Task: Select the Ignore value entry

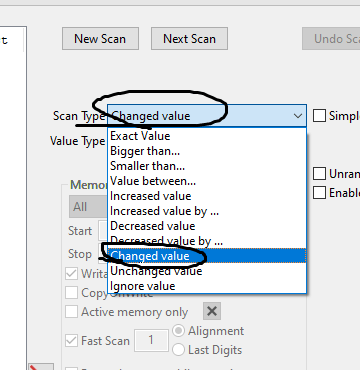Action: (x=207, y=286)
